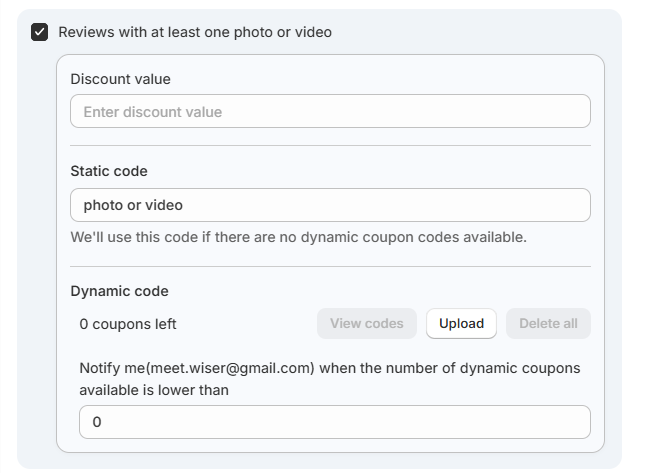Screen dimensions: 660x473
Task: Click the 'Enter discount value' placeholder text
Action: tap(153, 112)
